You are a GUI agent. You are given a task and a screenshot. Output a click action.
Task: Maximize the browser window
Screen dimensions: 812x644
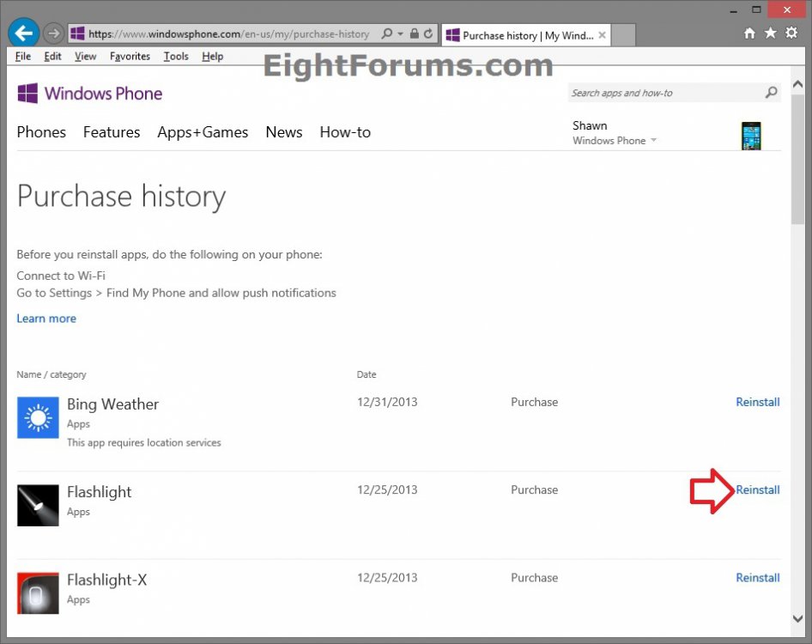coord(756,9)
